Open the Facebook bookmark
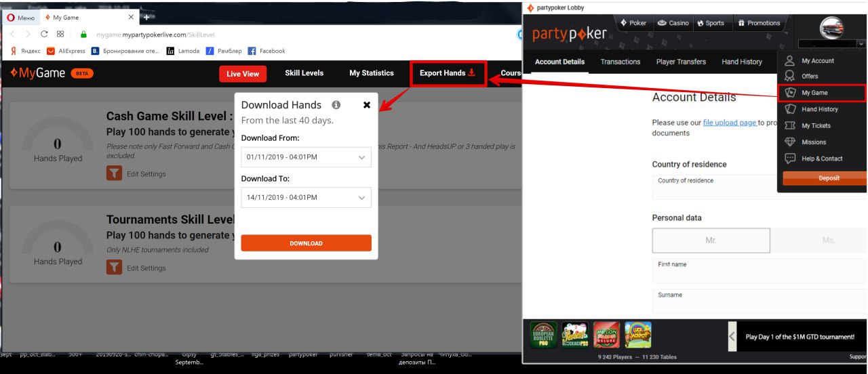Screen dimensions: 868x374 coord(267,51)
